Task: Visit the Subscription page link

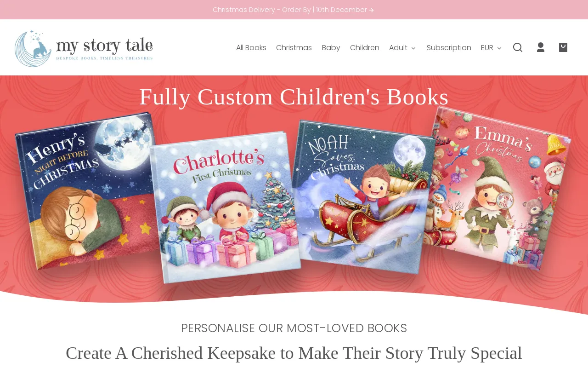Action: tap(449, 48)
